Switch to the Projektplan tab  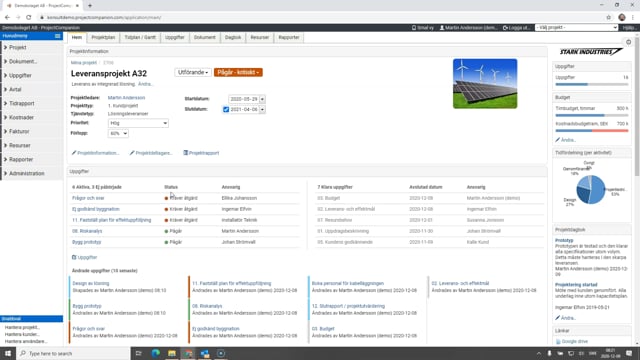(x=103, y=38)
